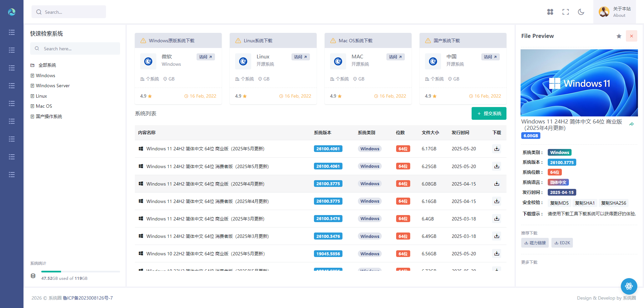
Task: Open the 关于本站 About user menu
Action: 614,12
